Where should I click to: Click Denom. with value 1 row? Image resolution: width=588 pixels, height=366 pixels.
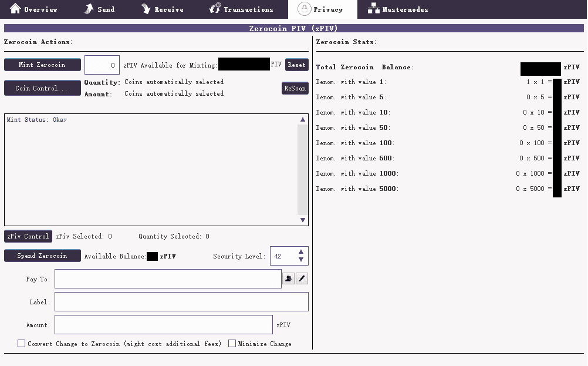coord(448,82)
